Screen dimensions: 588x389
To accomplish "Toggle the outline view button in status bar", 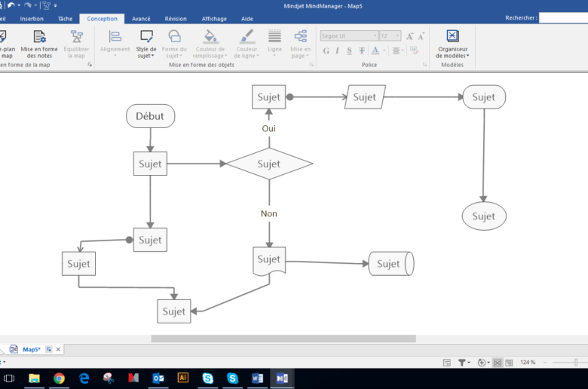I will point(509,363).
